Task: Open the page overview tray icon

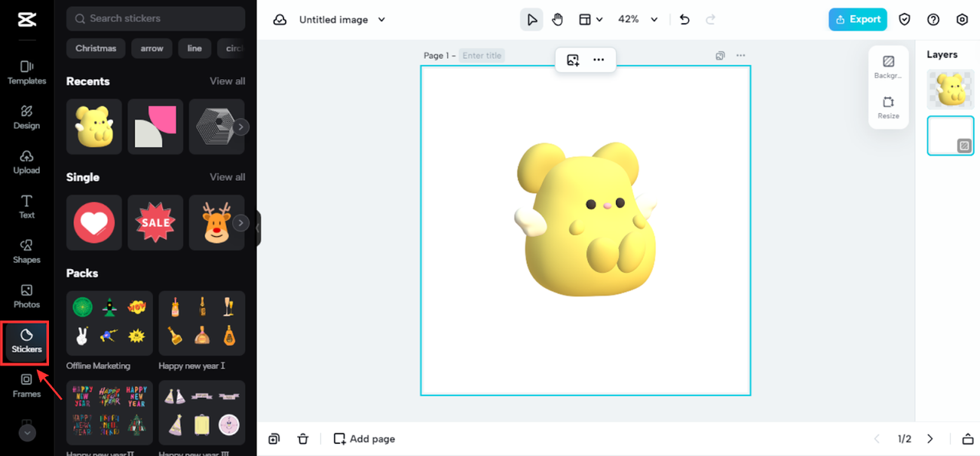Action: pos(968,439)
